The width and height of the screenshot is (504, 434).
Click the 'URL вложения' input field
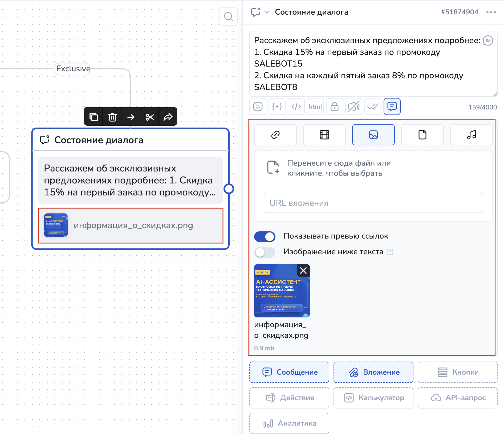point(373,203)
